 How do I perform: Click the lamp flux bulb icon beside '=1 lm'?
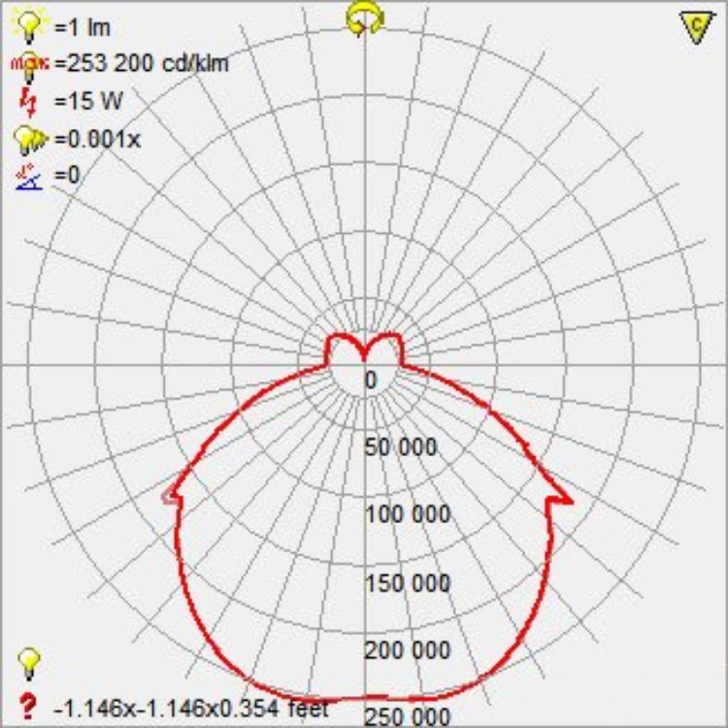click(30, 25)
